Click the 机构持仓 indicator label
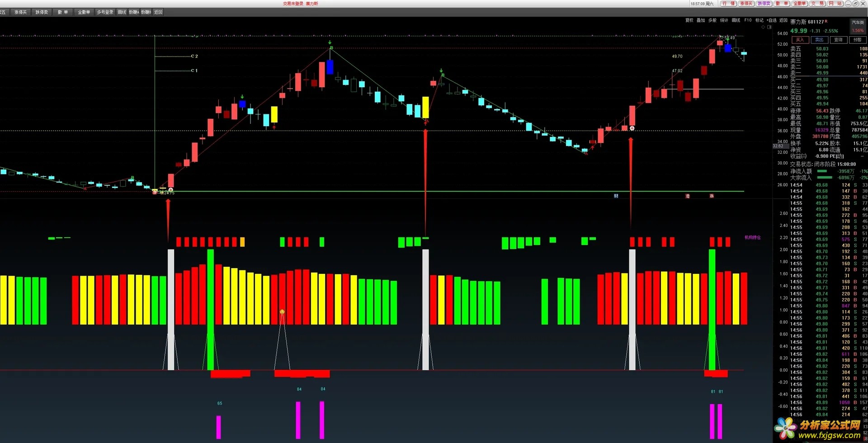The image size is (868, 443). (x=753, y=237)
